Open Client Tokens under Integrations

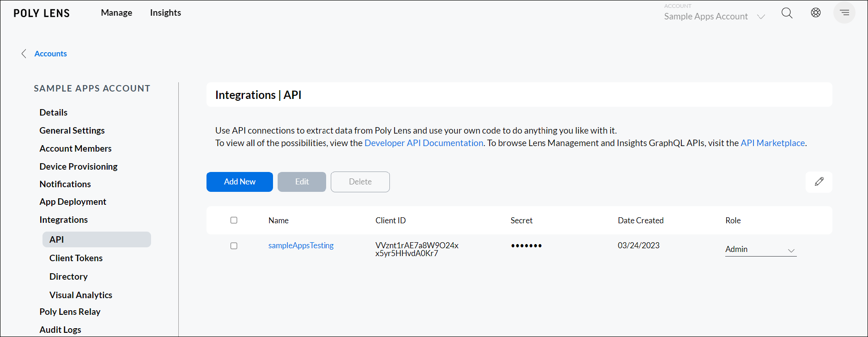pyautogui.click(x=76, y=258)
